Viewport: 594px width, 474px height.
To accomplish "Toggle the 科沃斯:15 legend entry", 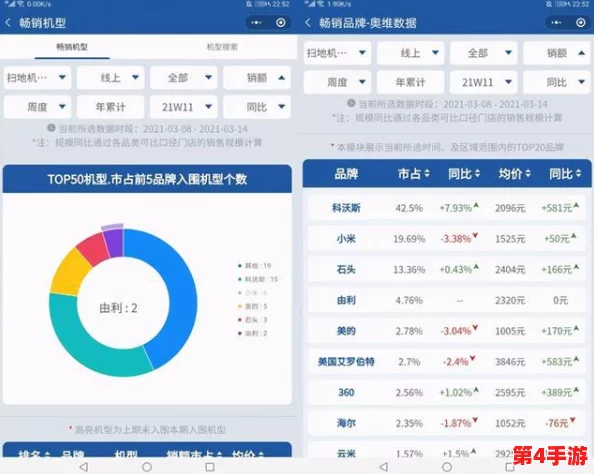I will click(258, 279).
